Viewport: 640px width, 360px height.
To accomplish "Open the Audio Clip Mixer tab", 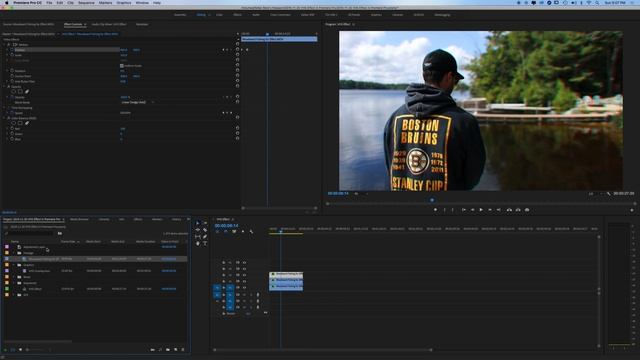I will [x=109, y=24].
